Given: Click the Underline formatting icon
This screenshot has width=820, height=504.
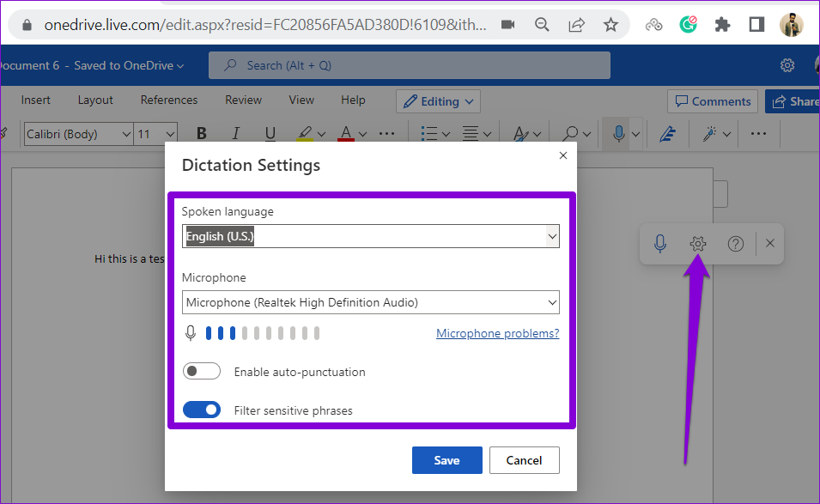Looking at the screenshot, I should 270,134.
